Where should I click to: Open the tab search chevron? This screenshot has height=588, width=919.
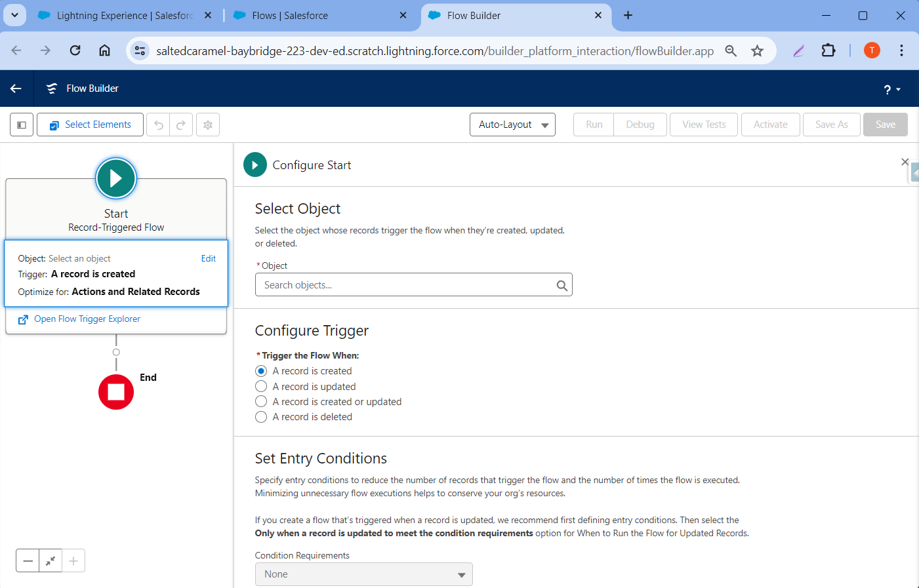(14, 15)
